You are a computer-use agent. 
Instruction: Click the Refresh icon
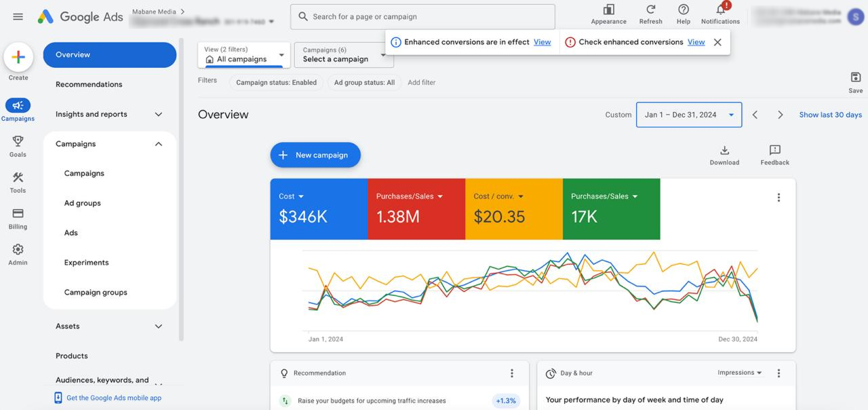tap(650, 10)
